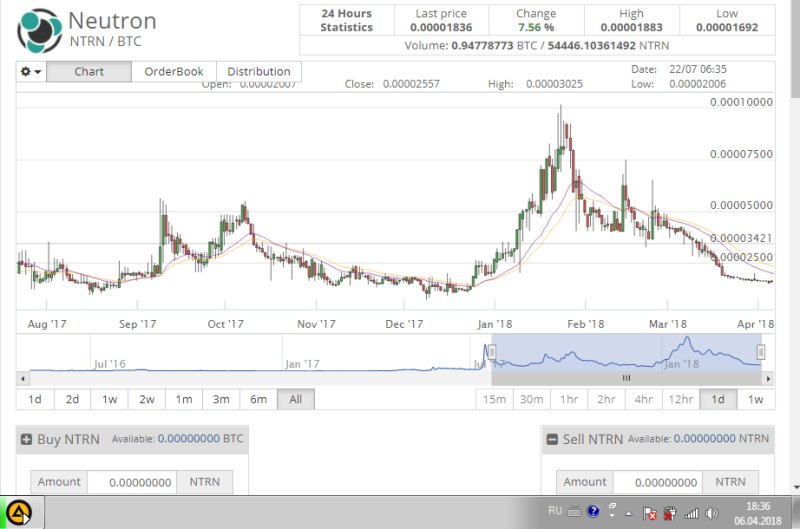
Task: Select the 1w zoom range
Action: pos(108,399)
